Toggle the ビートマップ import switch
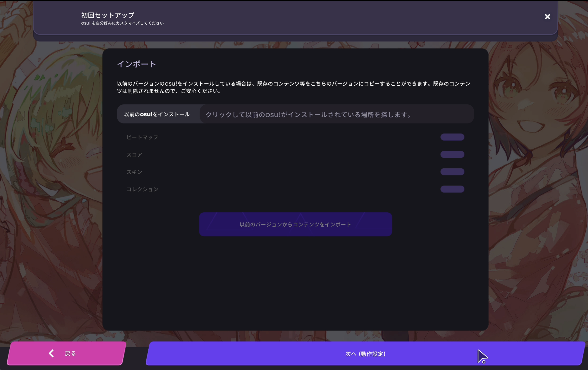Image resolution: width=588 pixels, height=370 pixels. pyautogui.click(x=452, y=137)
